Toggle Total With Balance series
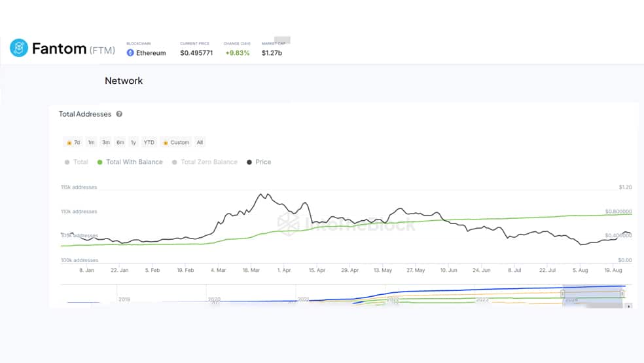The image size is (644, 363). (x=130, y=162)
